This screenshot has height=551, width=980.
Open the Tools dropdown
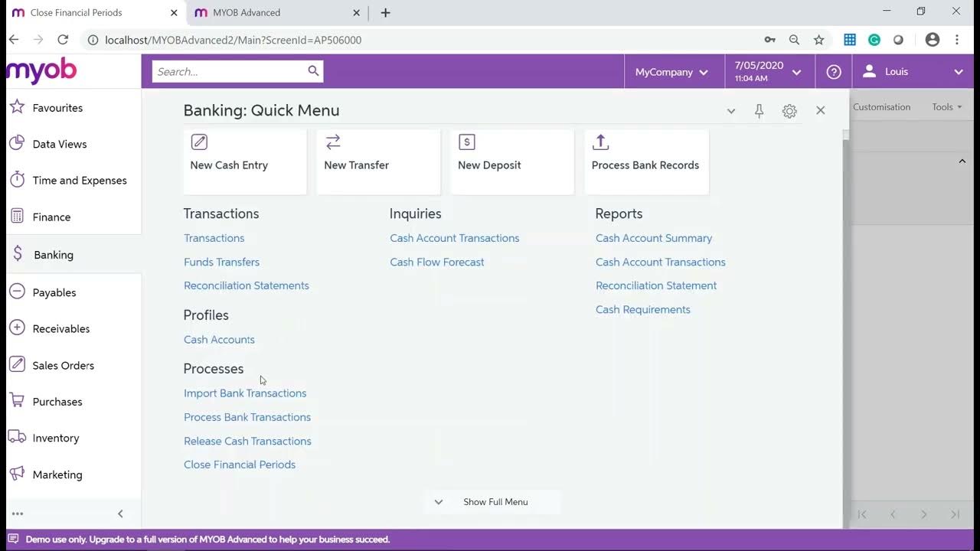click(946, 107)
